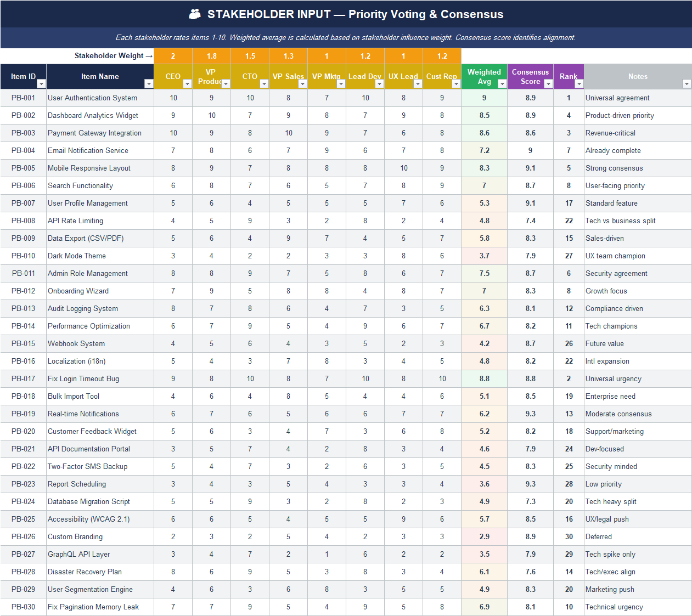Open the Consensus Score filter dropdown

point(548,83)
